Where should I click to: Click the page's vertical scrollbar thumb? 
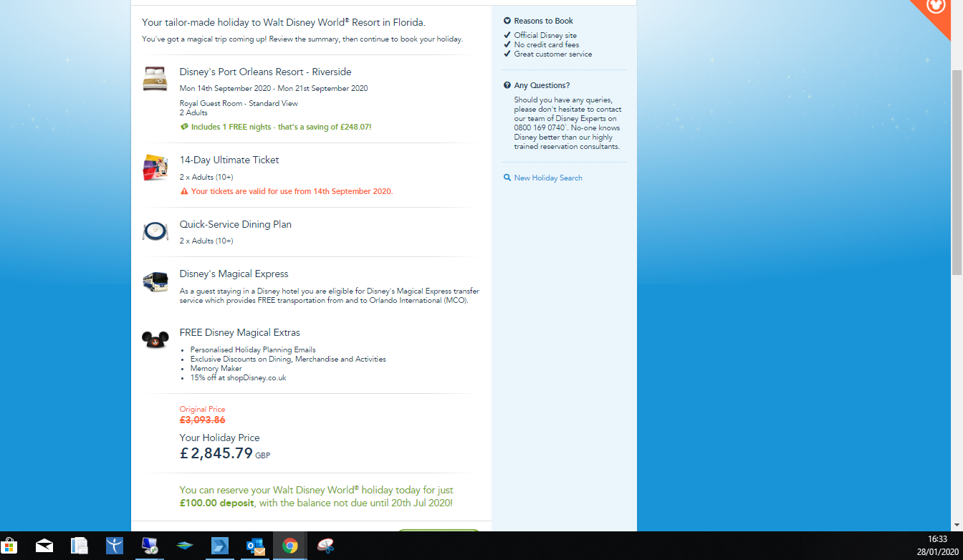click(x=957, y=172)
